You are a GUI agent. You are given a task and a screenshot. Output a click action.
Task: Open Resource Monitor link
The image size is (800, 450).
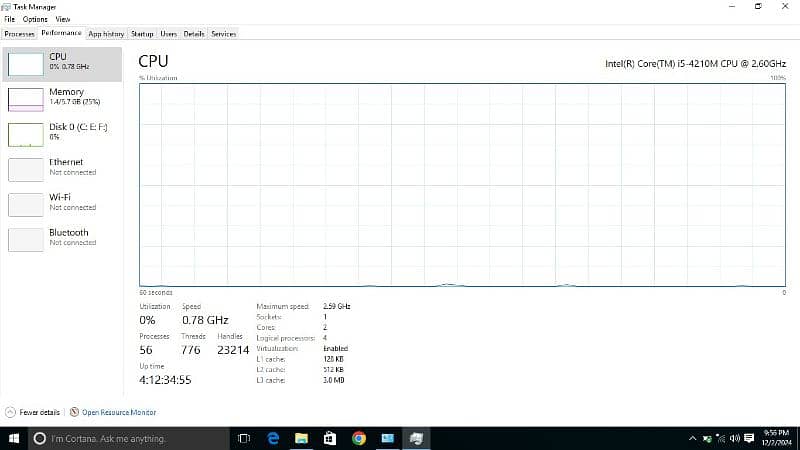118,412
